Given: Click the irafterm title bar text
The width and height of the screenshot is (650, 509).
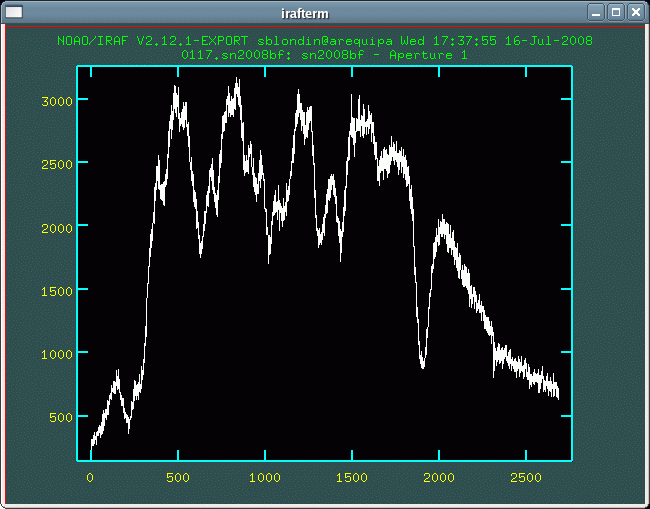Looking at the screenshot, I should point(324,12).
